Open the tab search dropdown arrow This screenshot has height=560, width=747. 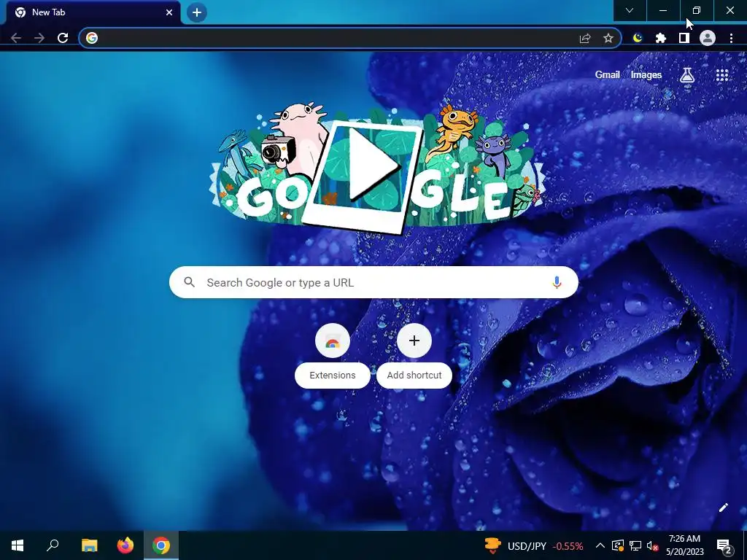pos(630,10)
